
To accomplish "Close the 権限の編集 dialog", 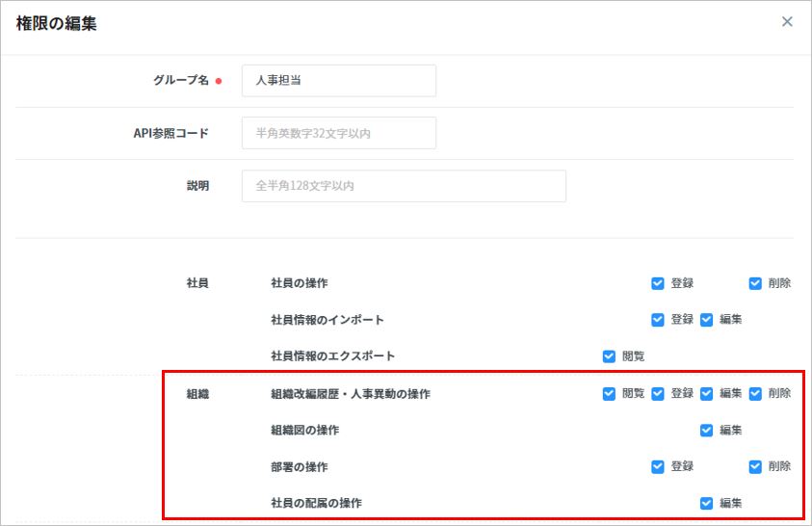I will click(787, 22).
